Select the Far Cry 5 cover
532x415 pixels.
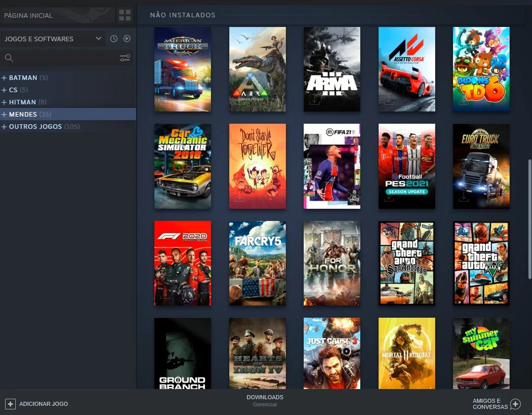click(257, 263)
